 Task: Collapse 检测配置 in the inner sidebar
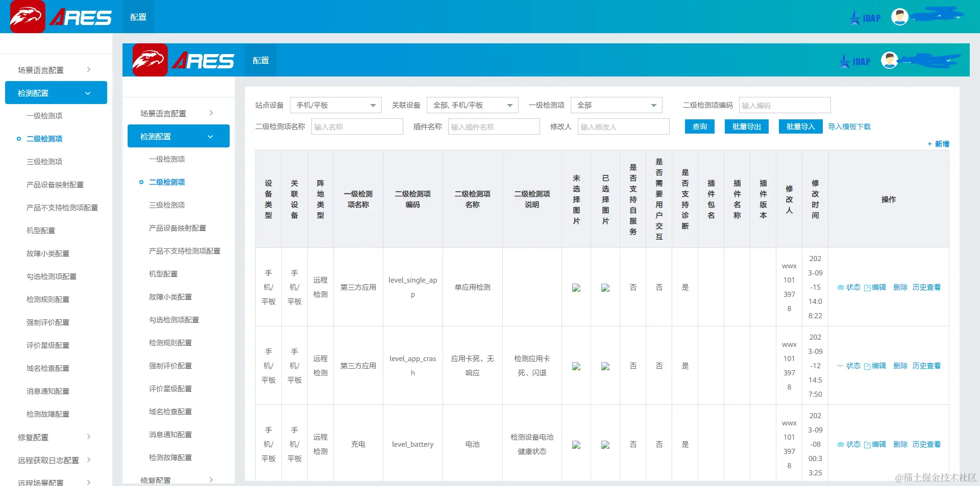(179, 136)
